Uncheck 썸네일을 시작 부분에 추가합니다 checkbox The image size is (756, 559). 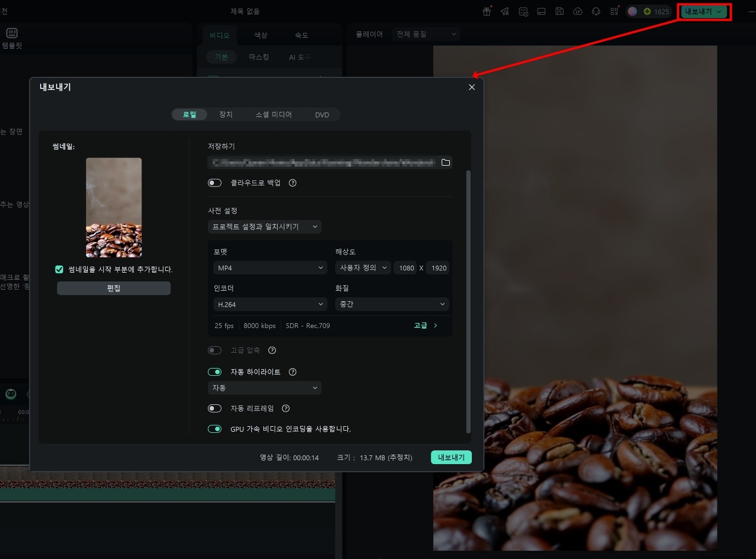pos(59,269)
